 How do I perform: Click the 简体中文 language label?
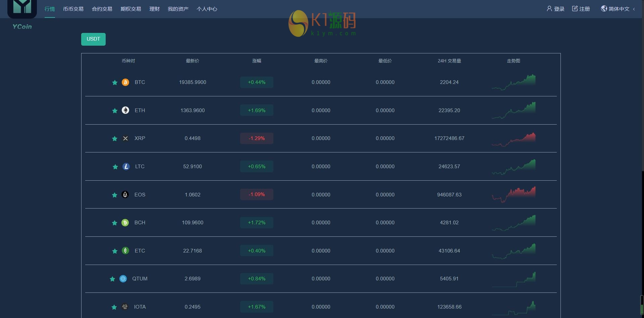[619, 9]
